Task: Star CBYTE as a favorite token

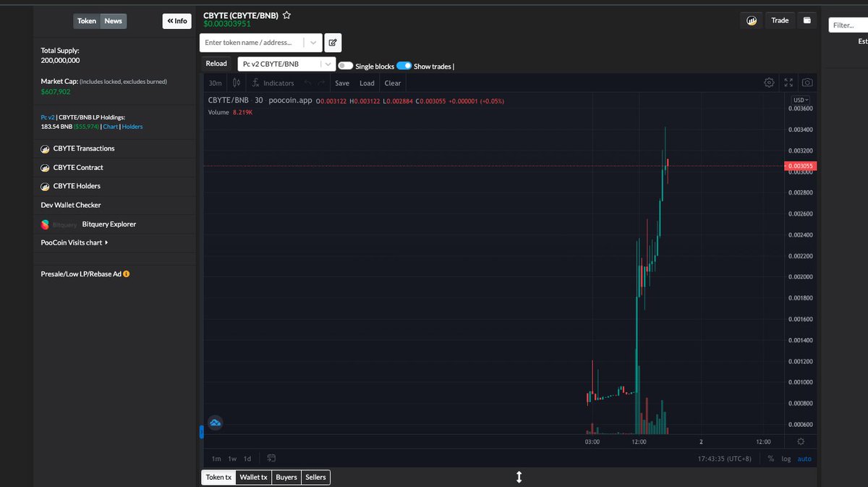Action: tap(286, 14)
